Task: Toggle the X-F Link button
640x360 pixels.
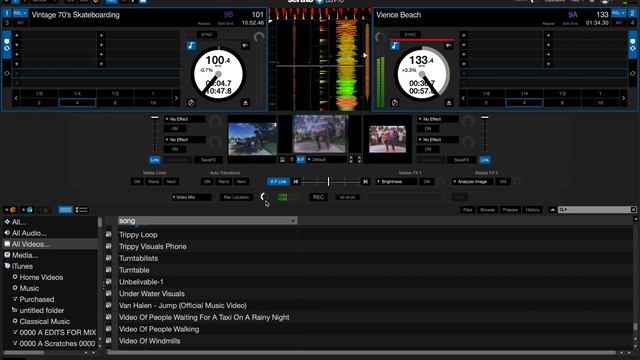Action: tap(278, 181)
